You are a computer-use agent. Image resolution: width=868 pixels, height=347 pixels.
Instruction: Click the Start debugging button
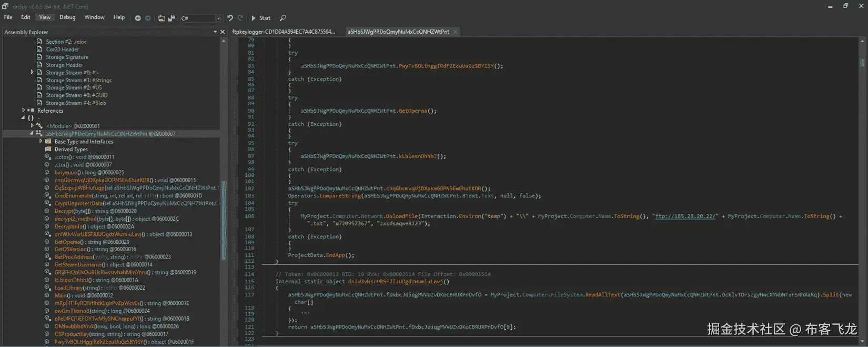point(261,18)
